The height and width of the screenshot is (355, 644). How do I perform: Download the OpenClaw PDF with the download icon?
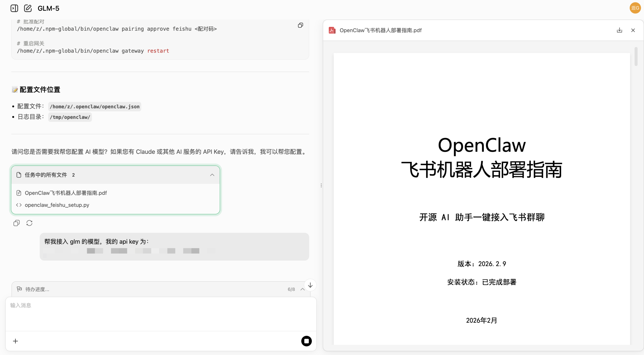[x=619, y=30]
